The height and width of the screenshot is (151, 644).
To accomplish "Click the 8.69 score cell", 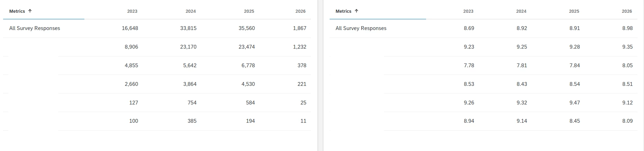I will click(x=469, y=28).
